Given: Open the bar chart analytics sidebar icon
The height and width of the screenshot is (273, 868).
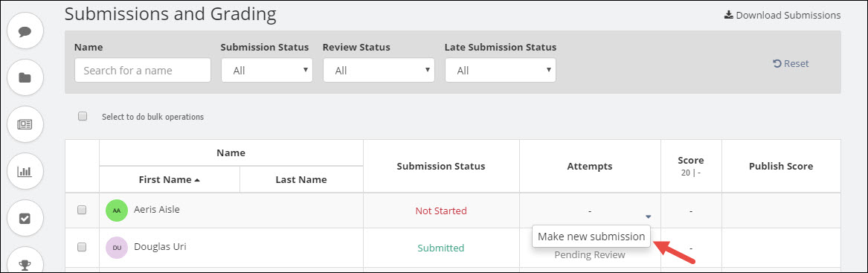Looking at the screenshot, I should pos(25,171).
